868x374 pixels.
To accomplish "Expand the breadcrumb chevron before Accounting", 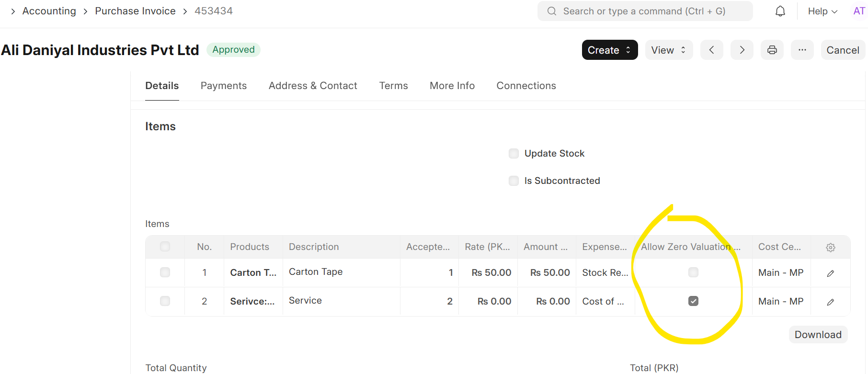I will (x=13, y=11).
